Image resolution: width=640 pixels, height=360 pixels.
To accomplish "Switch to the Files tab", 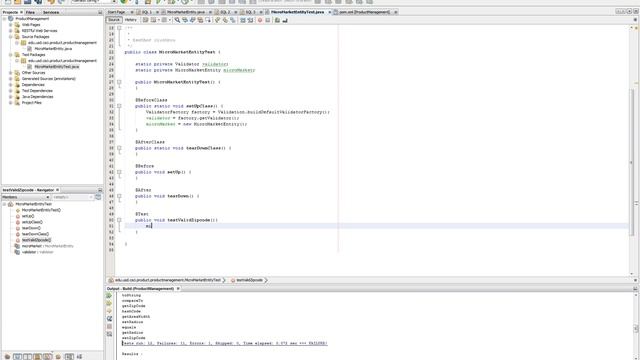I will [30, 12].
